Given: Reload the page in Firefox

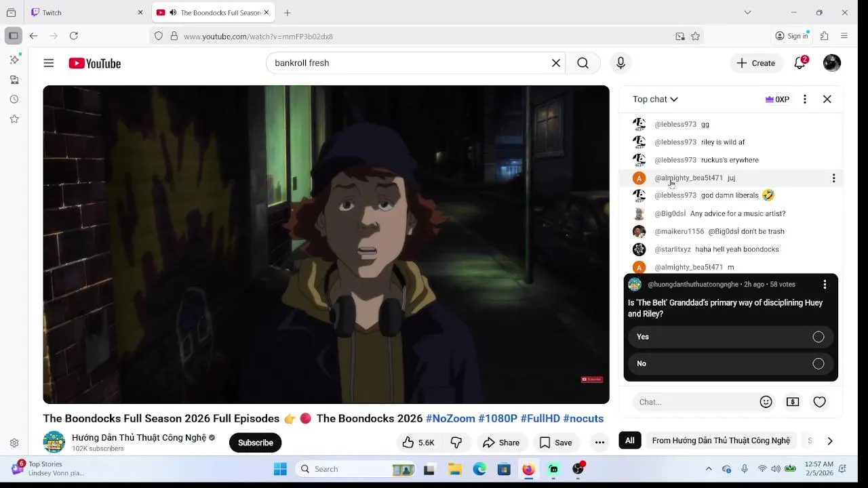Looking at the screenshot, I should click(74, 36).
